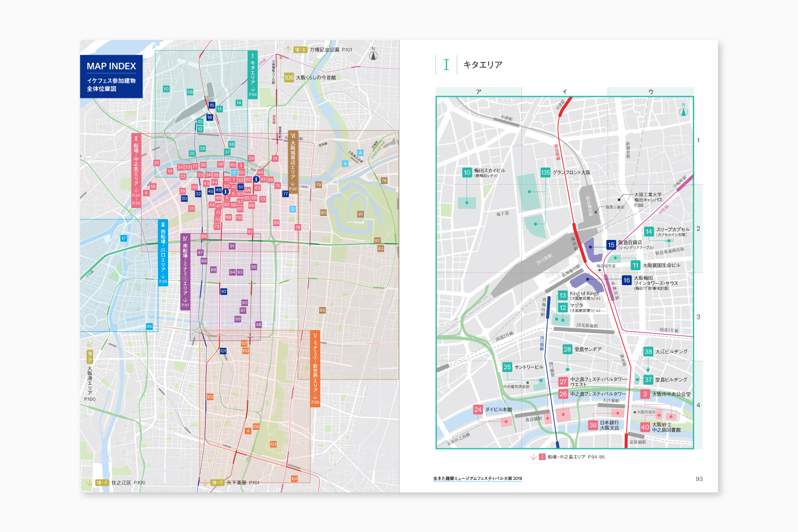This screenshot has height=532, width=798.
Task: Select the blue C marker near marker 134
Action: pos(234,172)
